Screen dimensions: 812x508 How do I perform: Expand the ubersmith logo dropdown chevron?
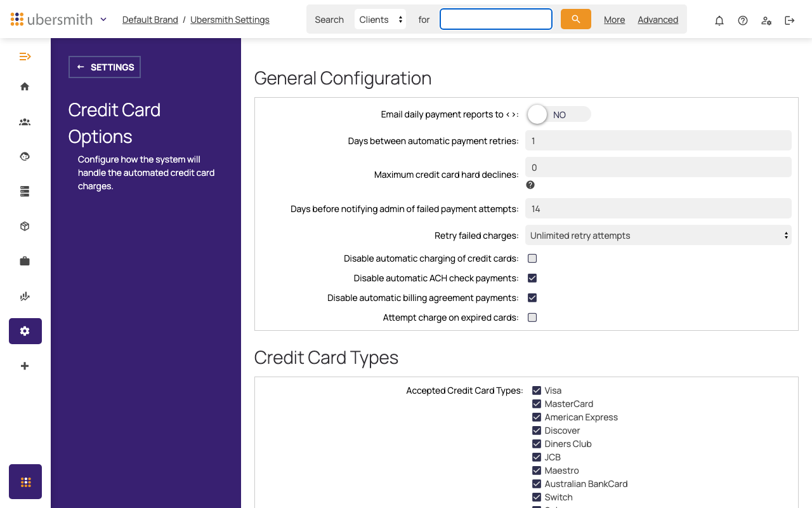(x=103, y=19)
